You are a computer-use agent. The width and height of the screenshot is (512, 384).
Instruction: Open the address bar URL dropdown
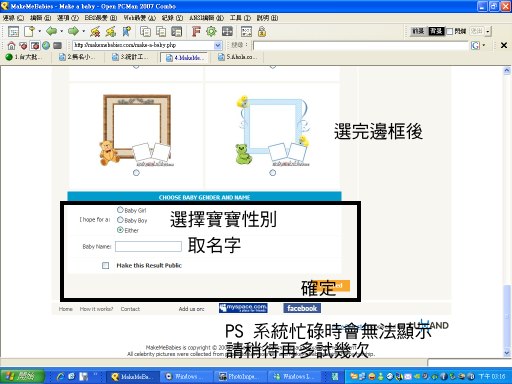218,45
